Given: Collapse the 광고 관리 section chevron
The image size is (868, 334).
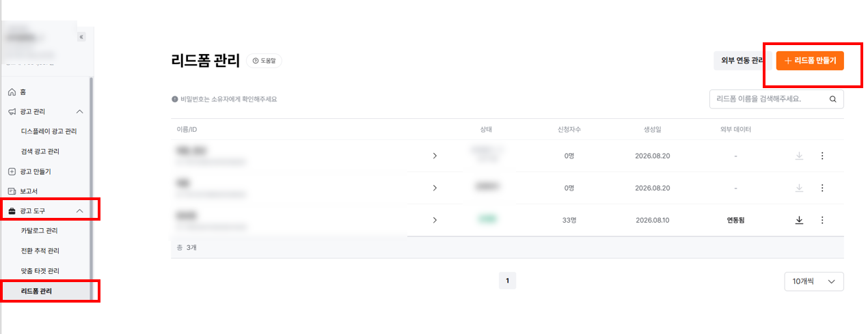Looking at the screenshot, I should click(80, 111).
